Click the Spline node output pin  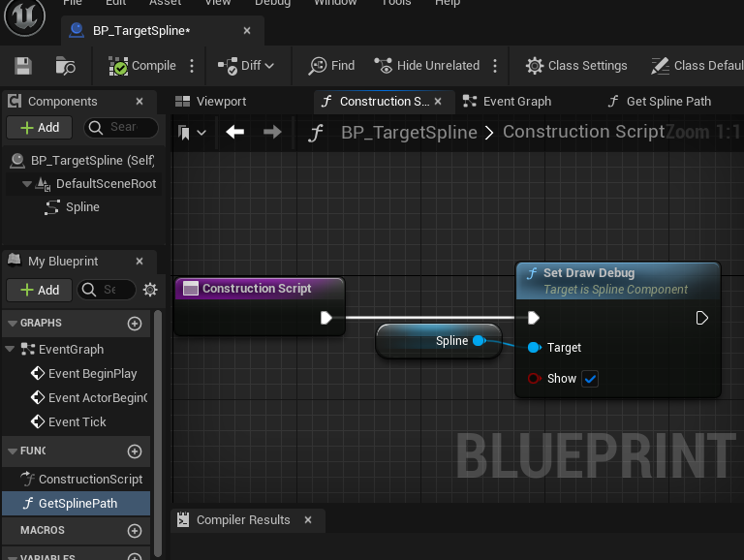(480, 340)
